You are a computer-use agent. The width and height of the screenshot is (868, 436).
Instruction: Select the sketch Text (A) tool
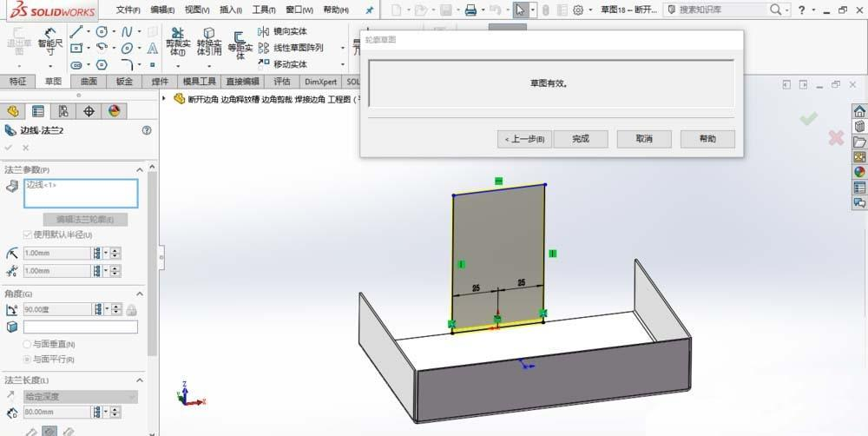point(152,48)
